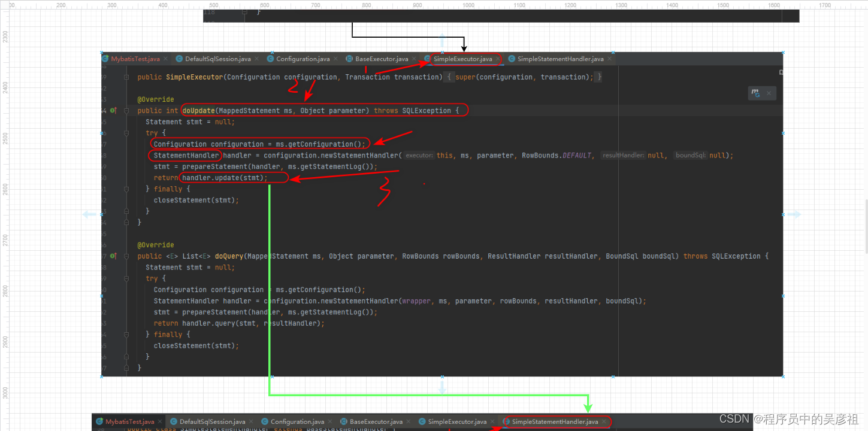The width and height of the screenshot is (868, 431).
Task: Click handler.query(stmt, resultHandler) statement
Action: pos(239,323)
